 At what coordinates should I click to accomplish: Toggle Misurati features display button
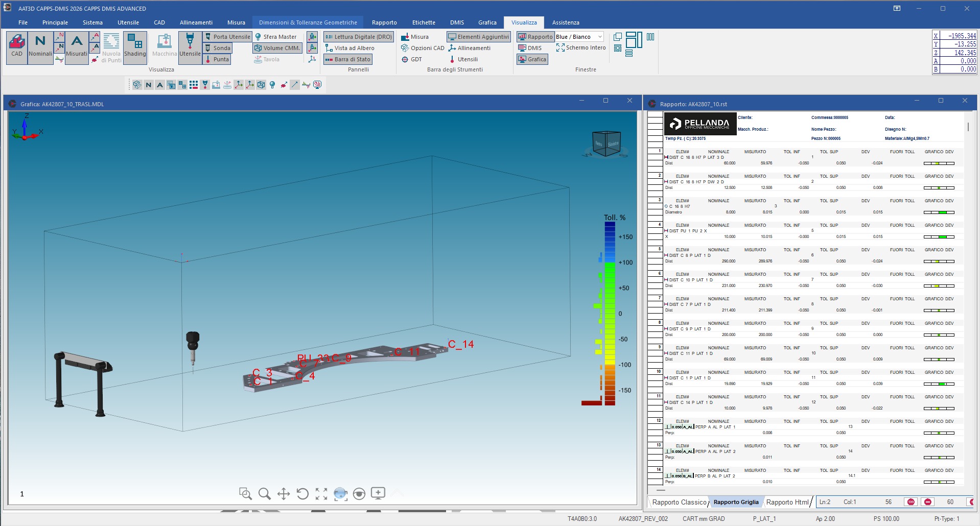tap(77, 47)
